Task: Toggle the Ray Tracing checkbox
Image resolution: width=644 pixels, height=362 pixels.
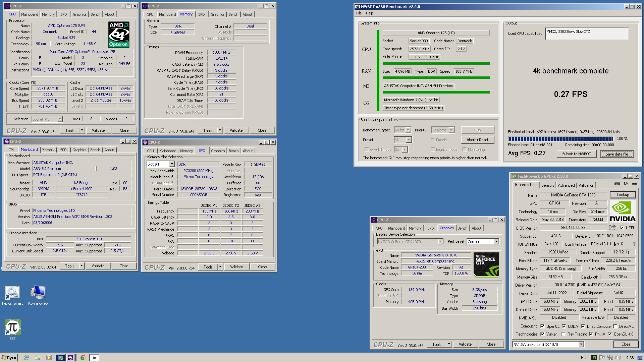Action: click(564, 334)
